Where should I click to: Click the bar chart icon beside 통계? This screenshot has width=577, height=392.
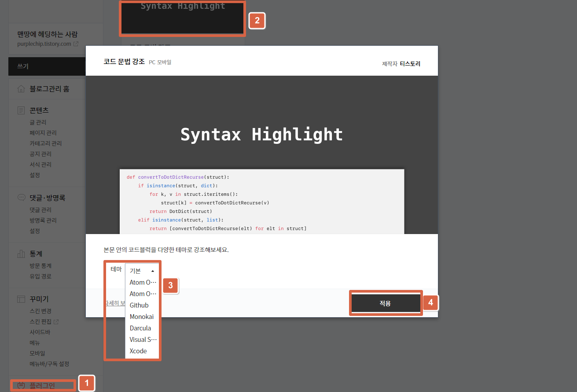click(x=21, y=254)
